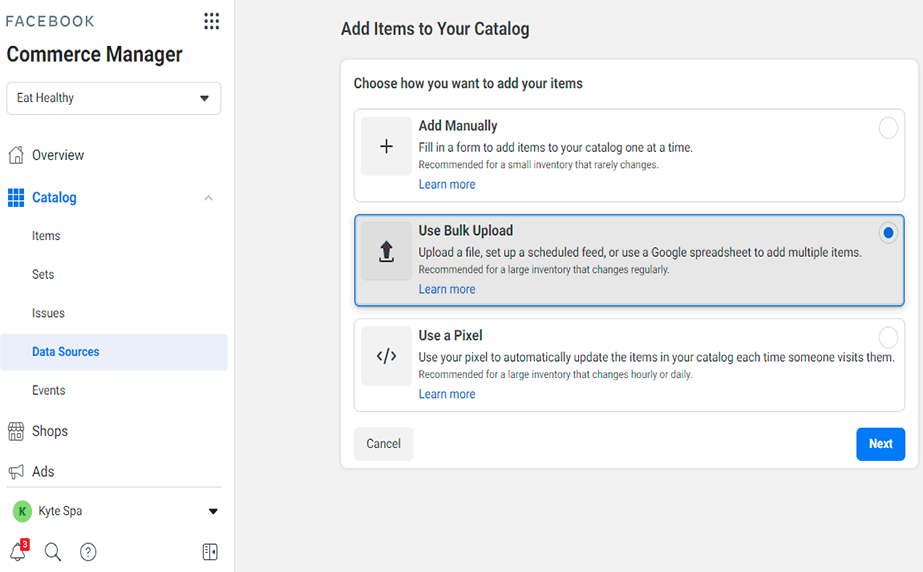Collapse the Catalog section chevron
The height and width of the screenshot is (572, 923).
coord(208,198)
